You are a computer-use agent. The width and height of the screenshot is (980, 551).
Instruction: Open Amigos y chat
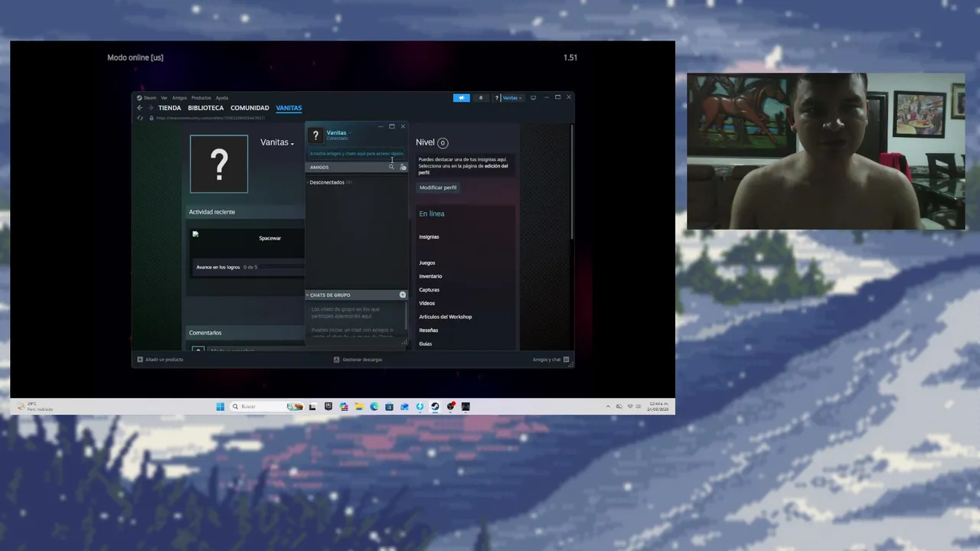(551, 360)
